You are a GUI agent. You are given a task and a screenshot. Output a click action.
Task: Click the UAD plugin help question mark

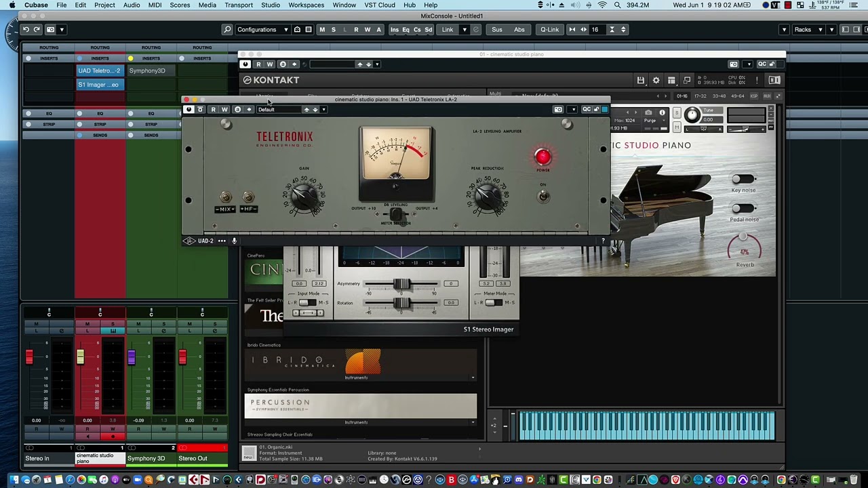click(x=603, y=241)
